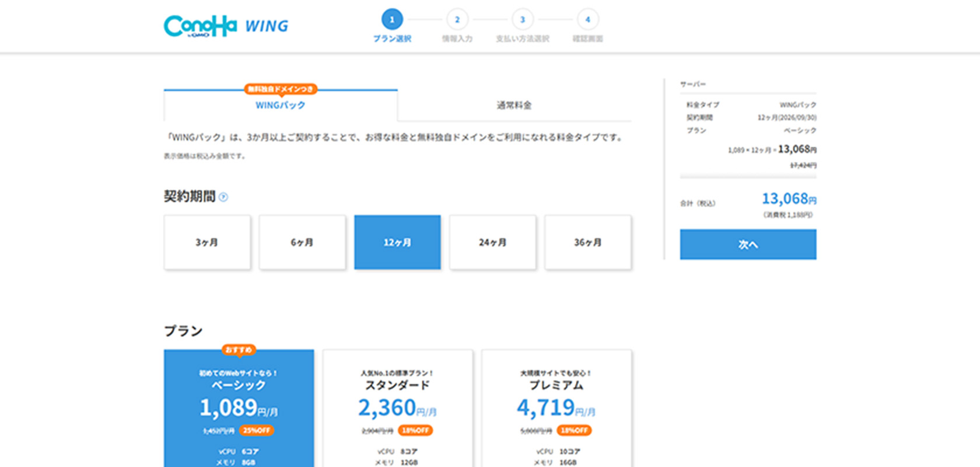Switch to the 通常料金 tab
This screenshot has width=980, height=467.
tap(514, 105)
